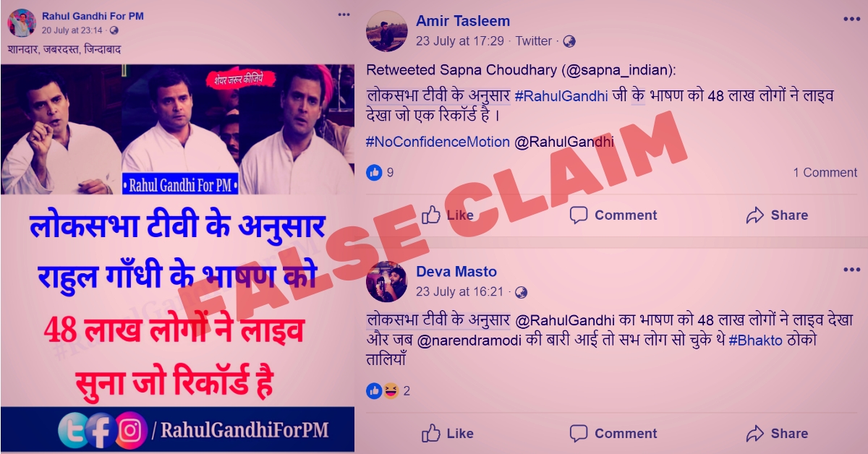Like Amir Tasleem's post
The height and width of the screenshot is (454, 868).
coord(448,215)
